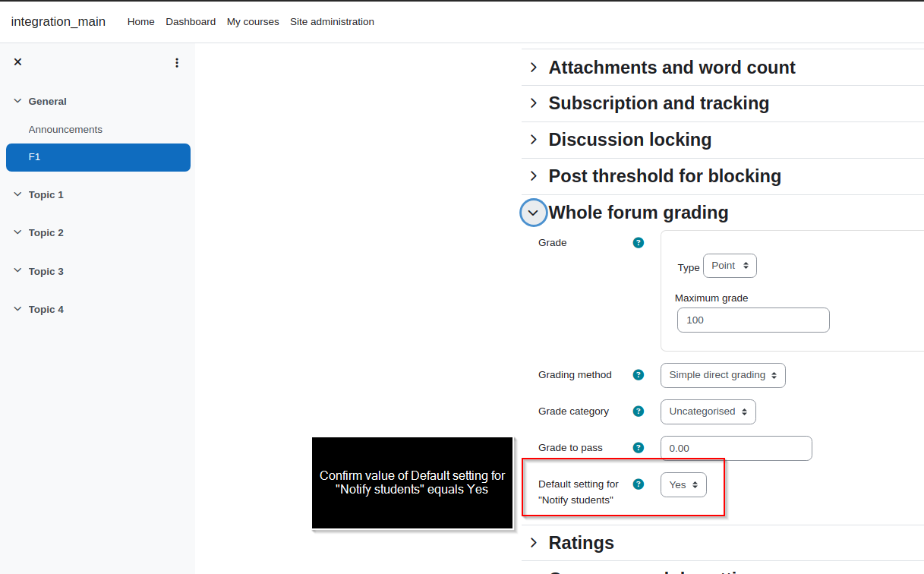Click the General section title in course index
This screenshot has height=574, width=924.
point(48,101)
